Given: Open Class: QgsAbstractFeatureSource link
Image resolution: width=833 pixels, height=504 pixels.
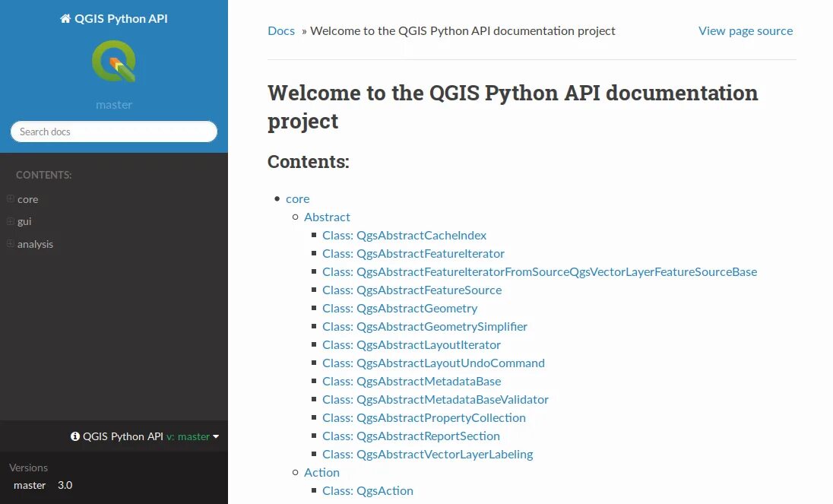Looking at the screenshot, I should tap(412, 290).
